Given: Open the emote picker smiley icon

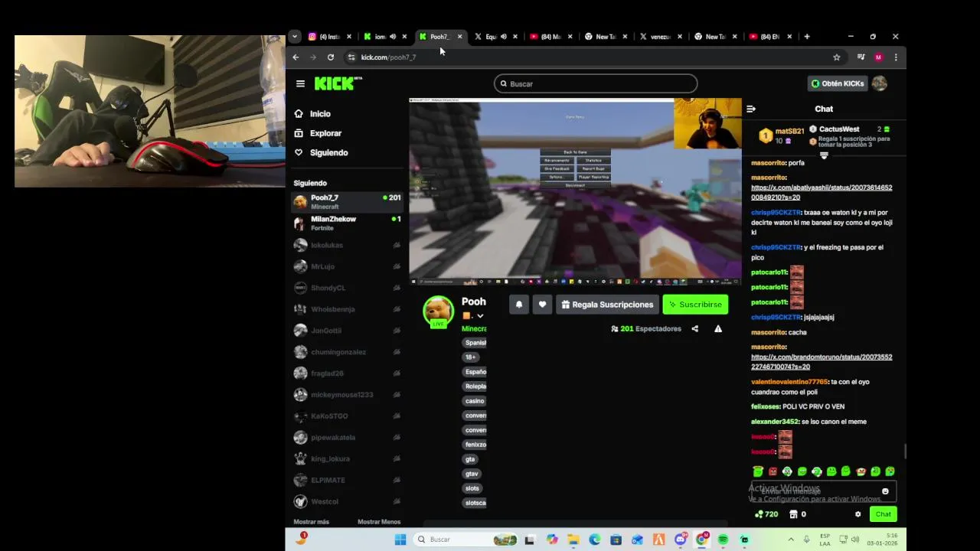Looking at the screenshot, I should point(885,491).
